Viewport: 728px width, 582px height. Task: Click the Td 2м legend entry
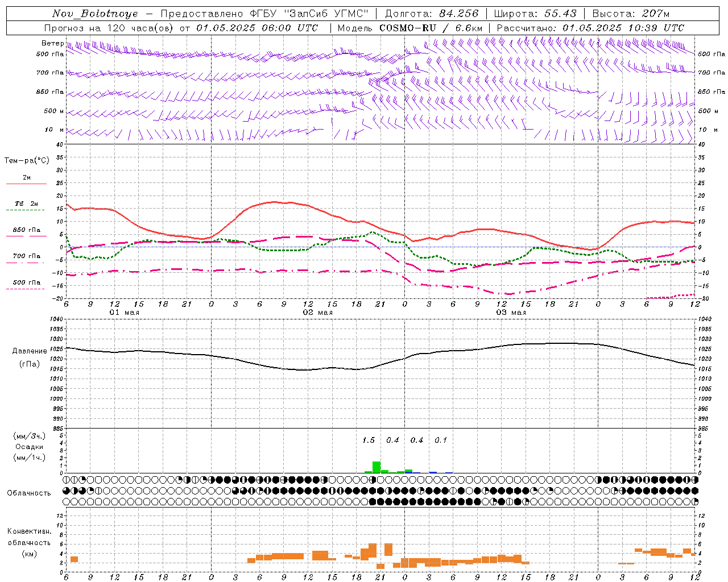pos(26,203)
